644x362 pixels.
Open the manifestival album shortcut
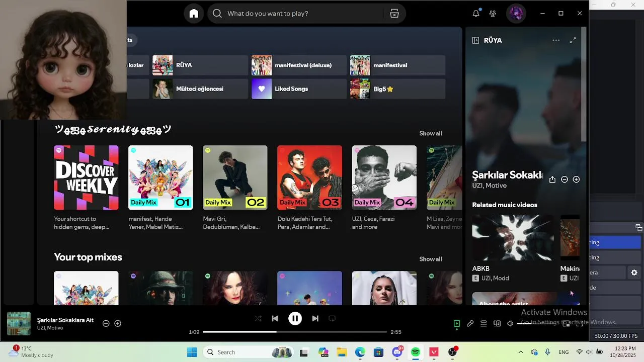pyautogui.click(x=397, y=65)
